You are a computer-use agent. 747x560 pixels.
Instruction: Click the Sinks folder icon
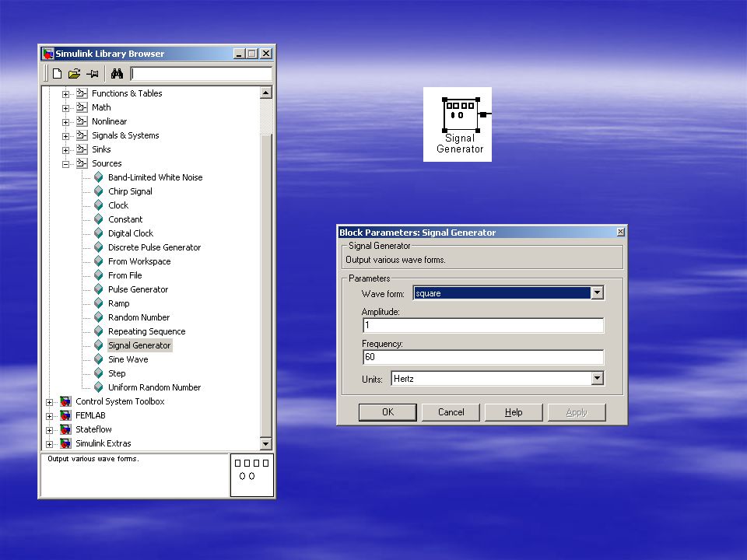82,149
